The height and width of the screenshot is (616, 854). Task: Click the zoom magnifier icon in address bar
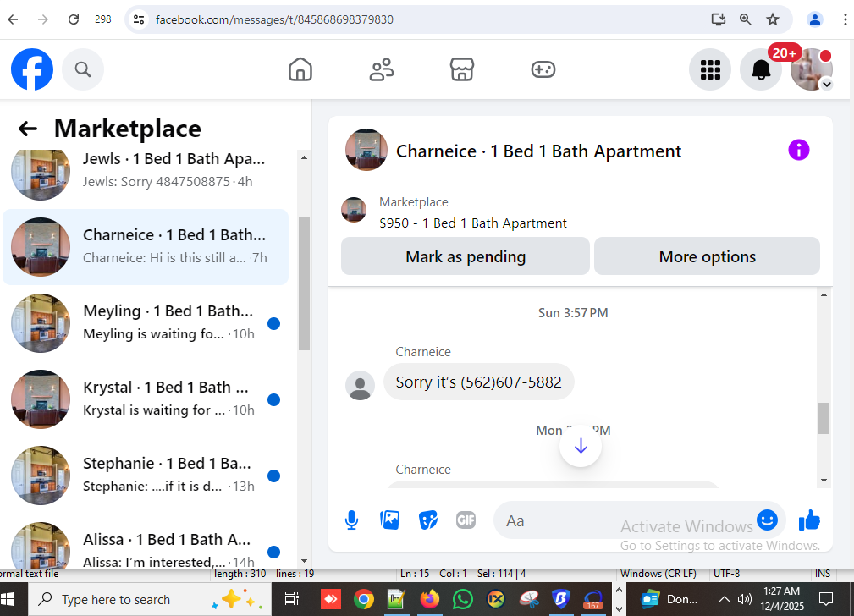click(x=745, y=19)
